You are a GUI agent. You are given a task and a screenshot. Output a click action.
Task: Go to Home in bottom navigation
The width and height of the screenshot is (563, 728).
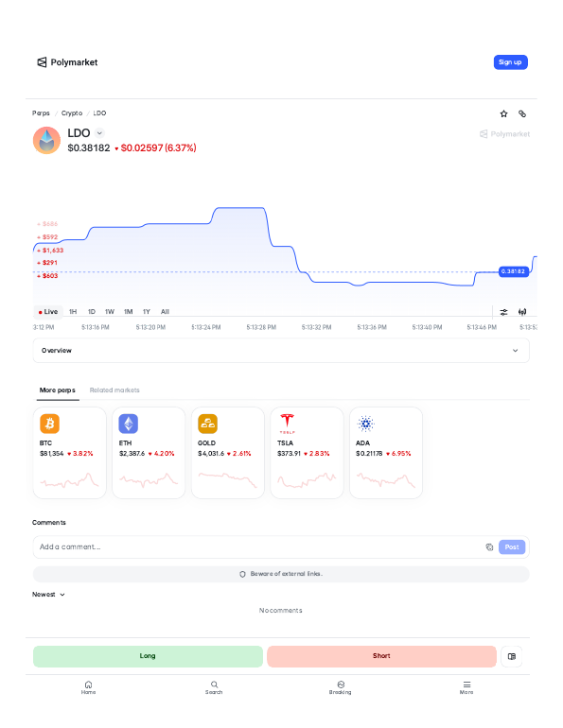pyautogui.click(x=88, y=687)
